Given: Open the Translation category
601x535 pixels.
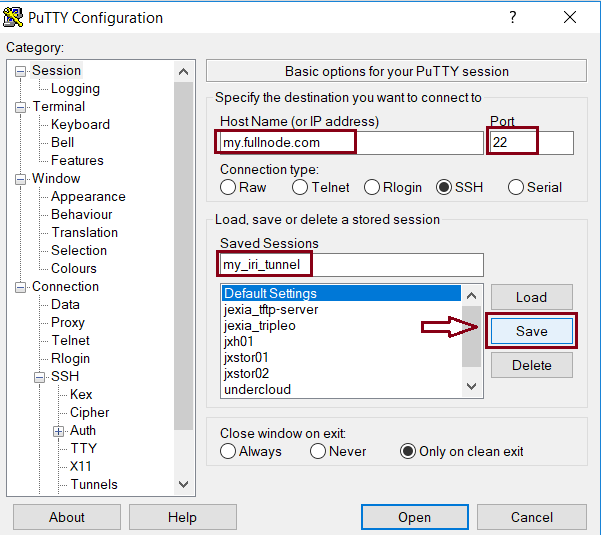Looking at the screenshot, I should coord(85,233).
